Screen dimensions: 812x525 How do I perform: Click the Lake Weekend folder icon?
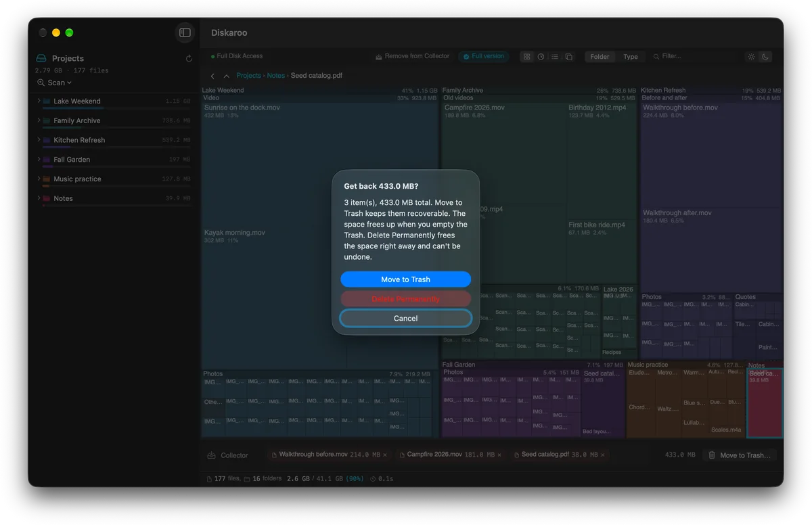click(47, 101)
